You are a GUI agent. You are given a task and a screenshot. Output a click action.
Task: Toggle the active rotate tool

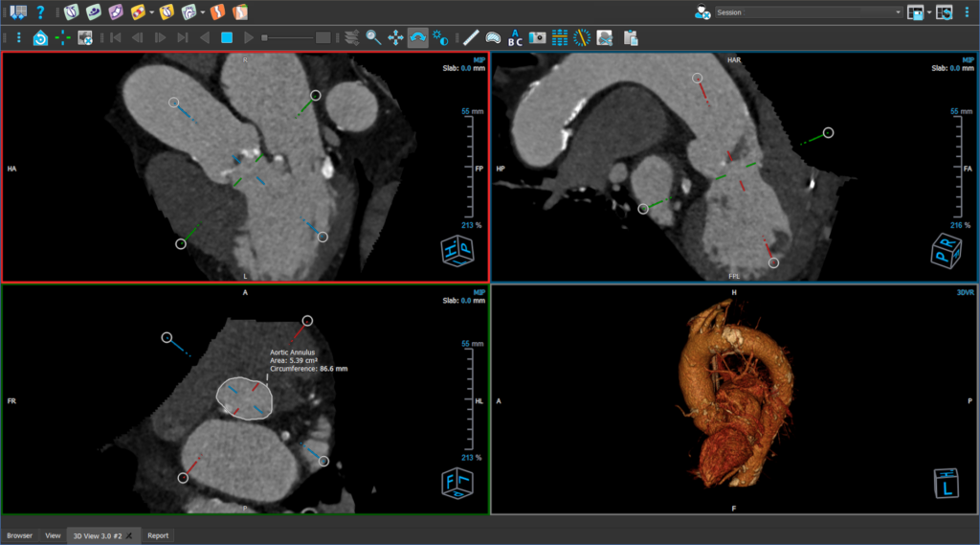(x=418, y=37)
